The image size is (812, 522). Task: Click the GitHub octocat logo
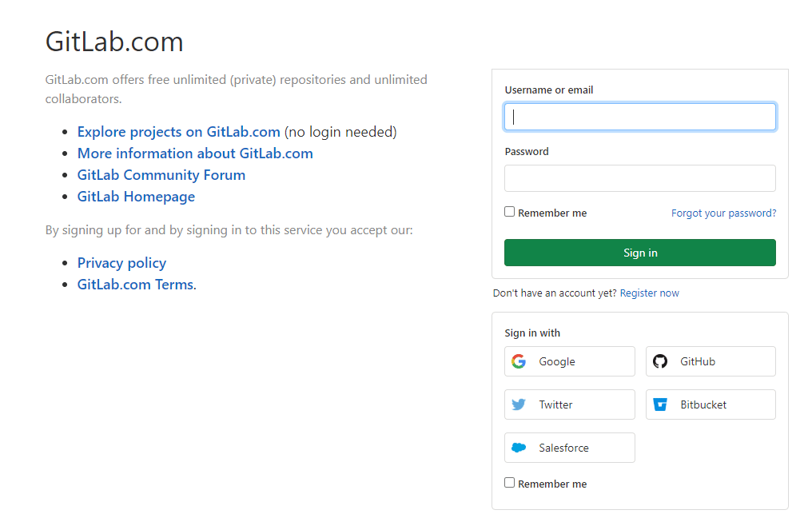[660, 361]
